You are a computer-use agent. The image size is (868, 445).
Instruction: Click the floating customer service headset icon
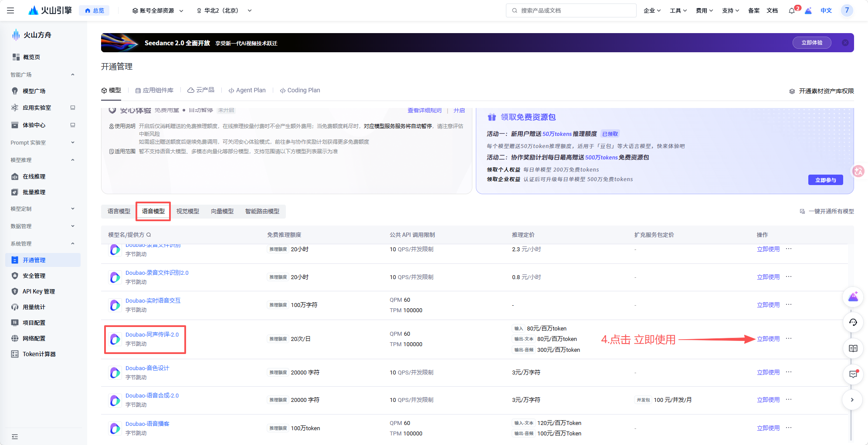pyautogui.click(x=853, y=322)
